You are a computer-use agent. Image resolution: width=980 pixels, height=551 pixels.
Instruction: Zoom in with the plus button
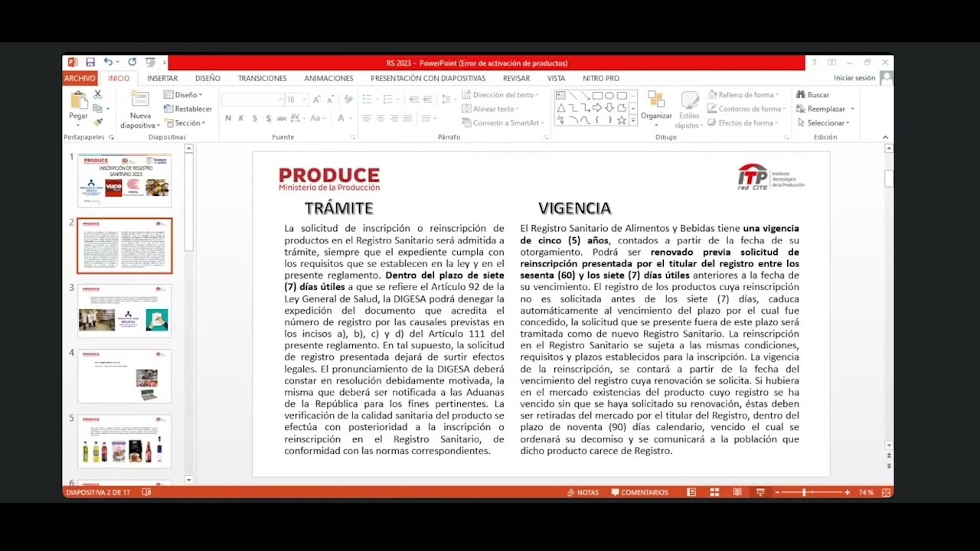pyautogui.click(x=847, y=493)
